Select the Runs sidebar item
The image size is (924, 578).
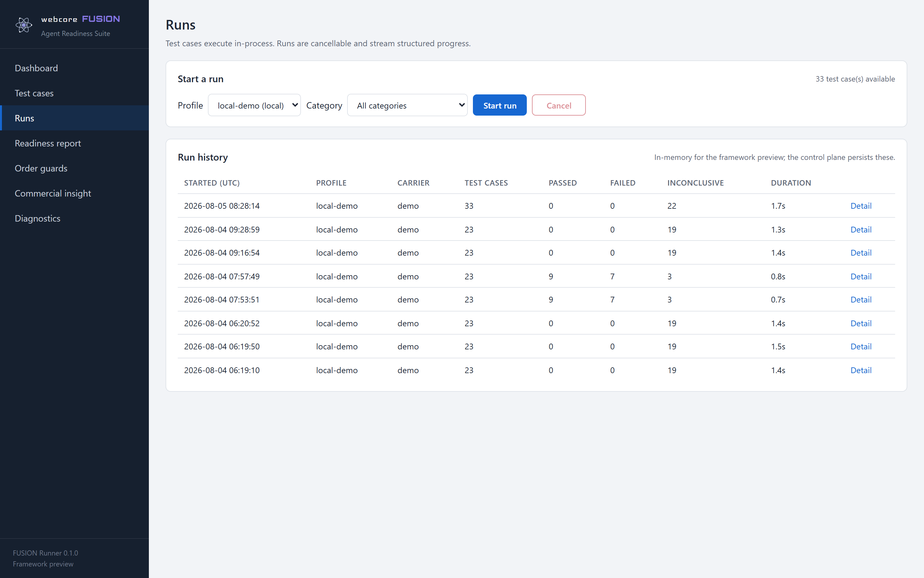click(x=74, y=118)
